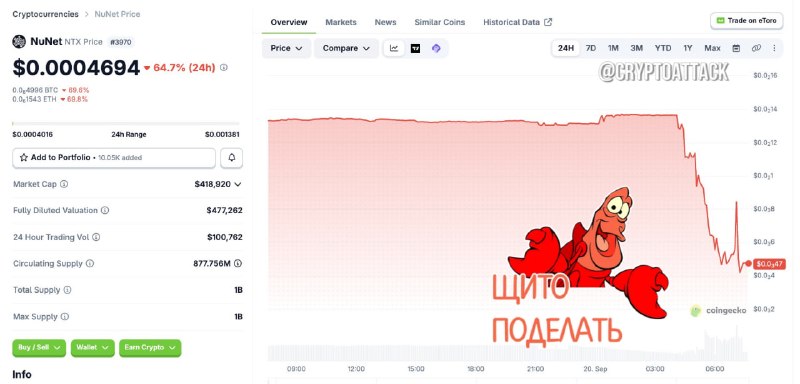Click the CoinGecko logo on the chart
Image resolution: width=800 pixels, height=384 pixels.
pos(718,311)
